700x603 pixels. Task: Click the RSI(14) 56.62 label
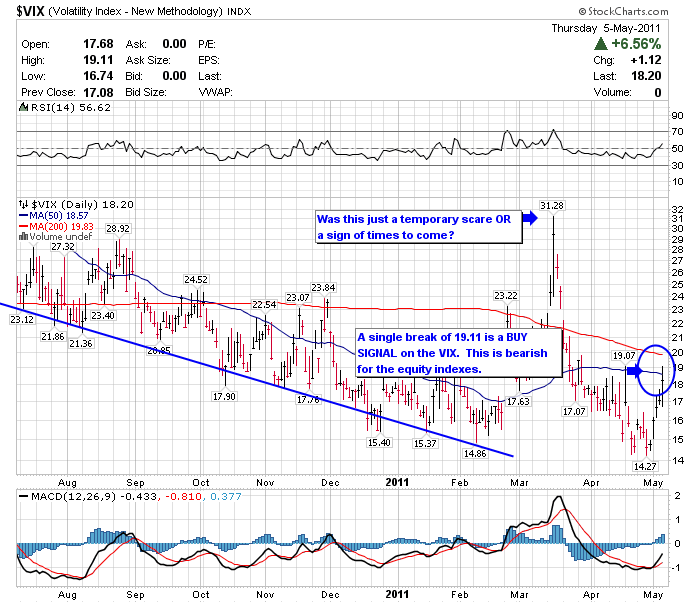71,108
